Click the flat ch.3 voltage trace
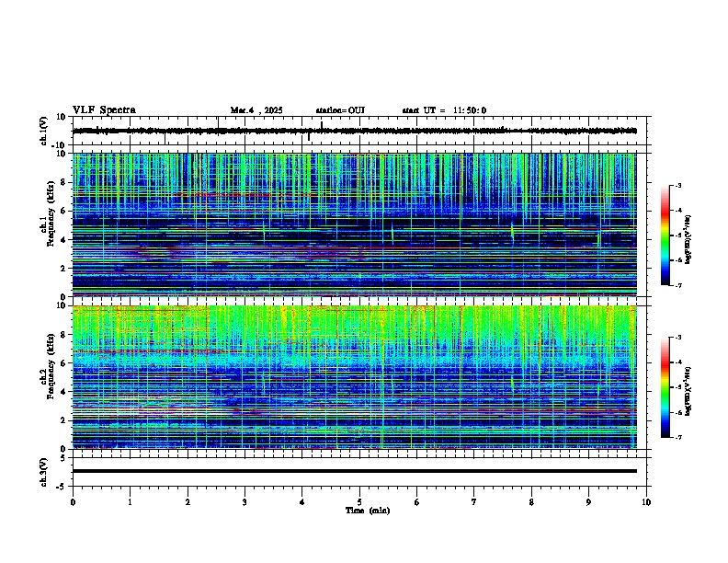The image size is (728, 563). point(354,471)
